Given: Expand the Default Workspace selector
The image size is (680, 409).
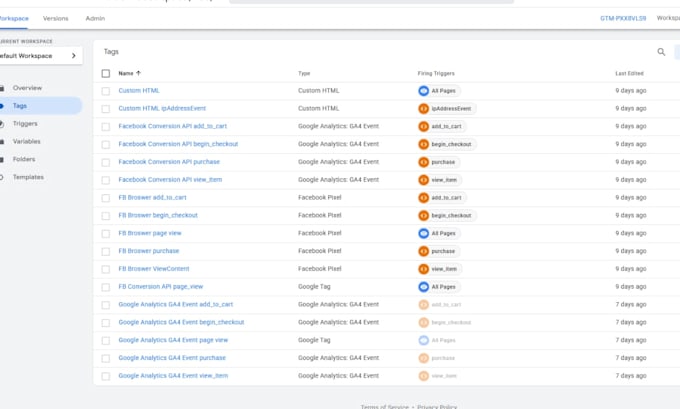Looking at the screenshot, I should pos(39,56).
